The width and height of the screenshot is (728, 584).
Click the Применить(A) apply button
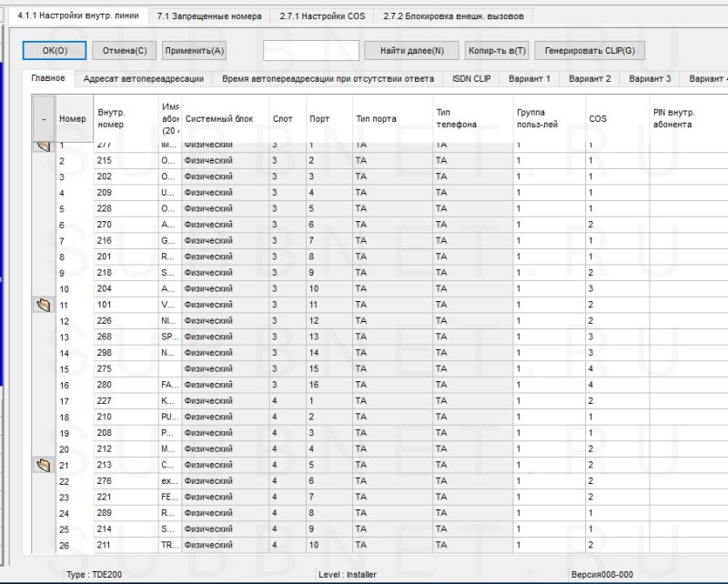pyautogui.click(x=195, y=51)
